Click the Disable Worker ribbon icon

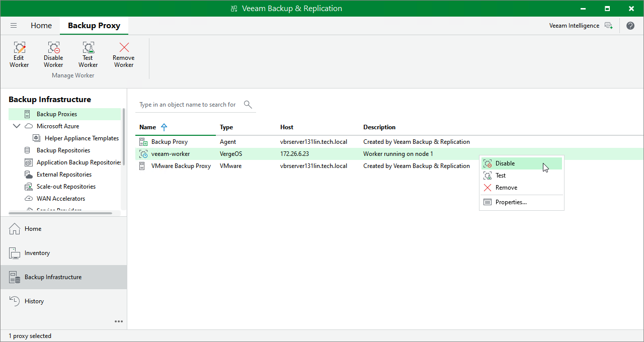(53, 48)
